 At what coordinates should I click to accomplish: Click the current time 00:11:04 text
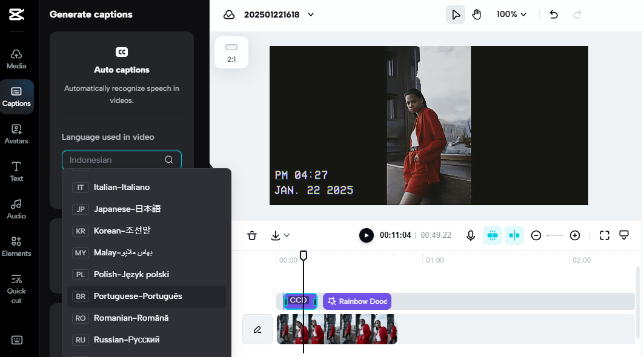click(395, 235)
